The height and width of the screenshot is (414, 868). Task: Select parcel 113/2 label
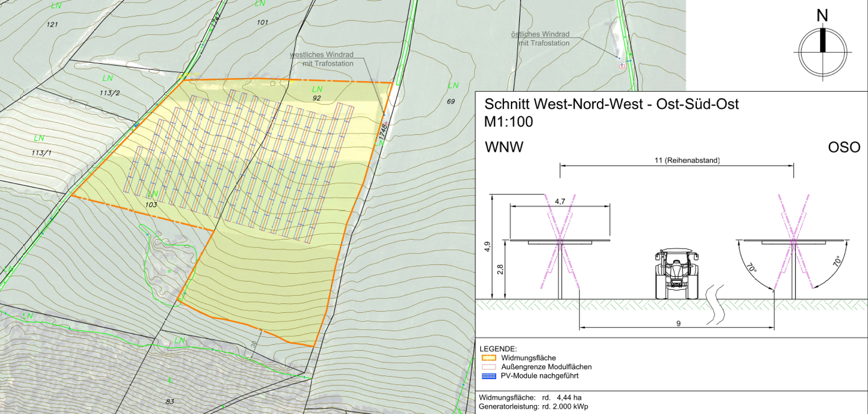click(109, 93)
